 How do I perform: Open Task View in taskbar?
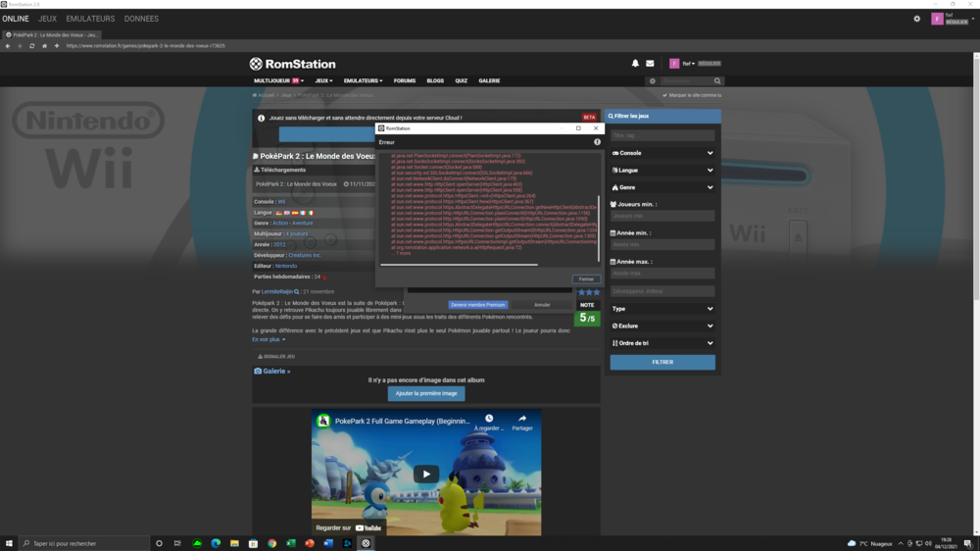click(177, 543)
